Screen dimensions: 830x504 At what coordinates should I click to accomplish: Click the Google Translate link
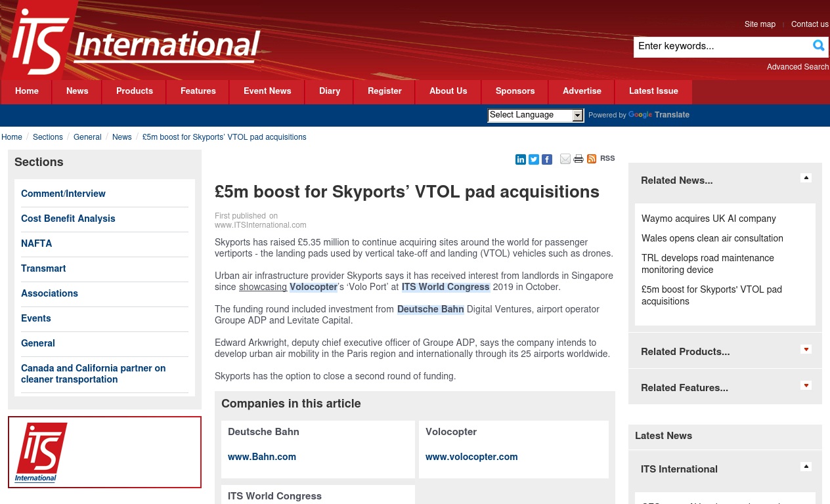click(x=659, y=115)
